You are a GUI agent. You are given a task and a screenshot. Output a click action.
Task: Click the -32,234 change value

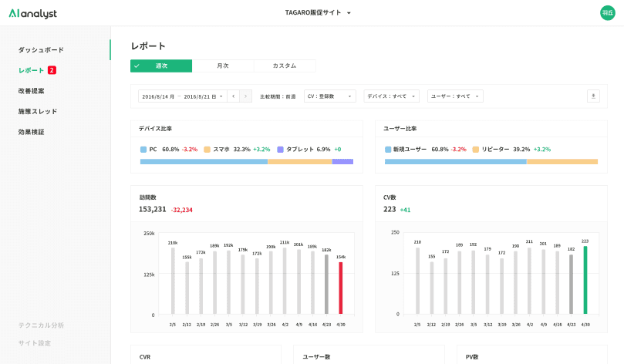pos(182,210)
